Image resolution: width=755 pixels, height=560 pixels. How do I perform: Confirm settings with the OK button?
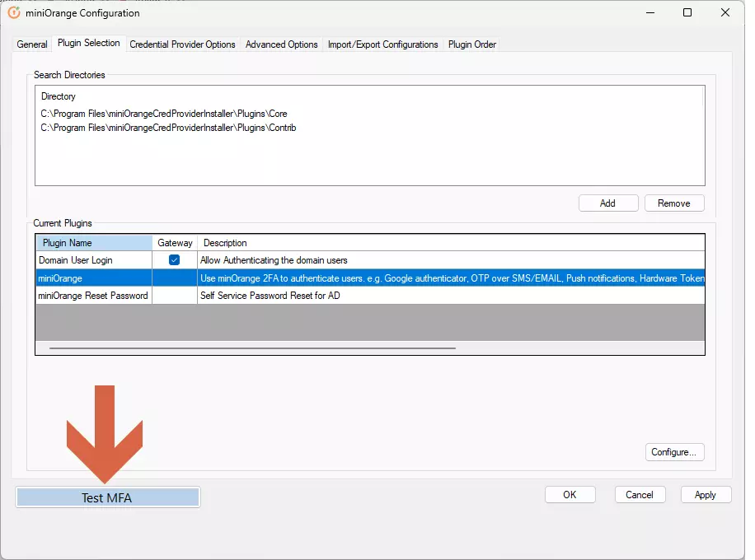click(x=570, y=494)
